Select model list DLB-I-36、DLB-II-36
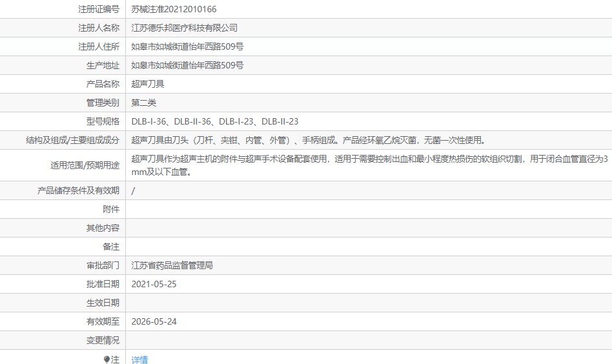 [215, 122]
